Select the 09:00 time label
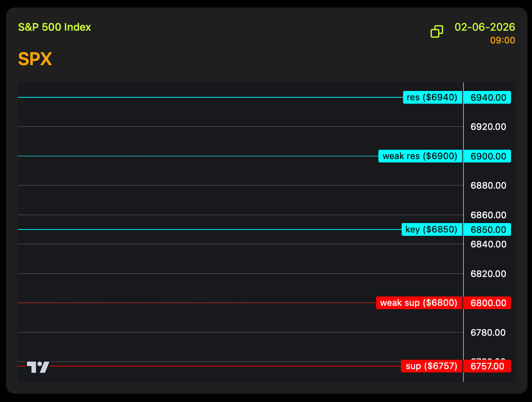Image resolution: width=532 pixels, height=402 pixels. [x=502, y=40]
